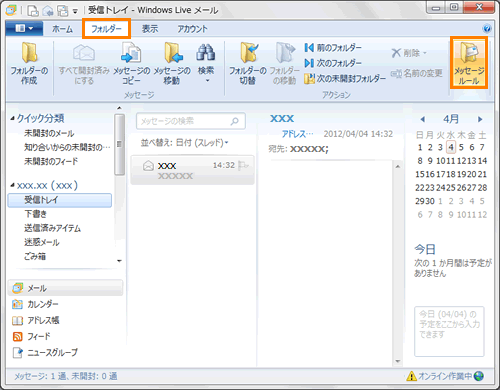
Task: Go to Next Folder (次のフォルダー)
Action: click(333, 63)
